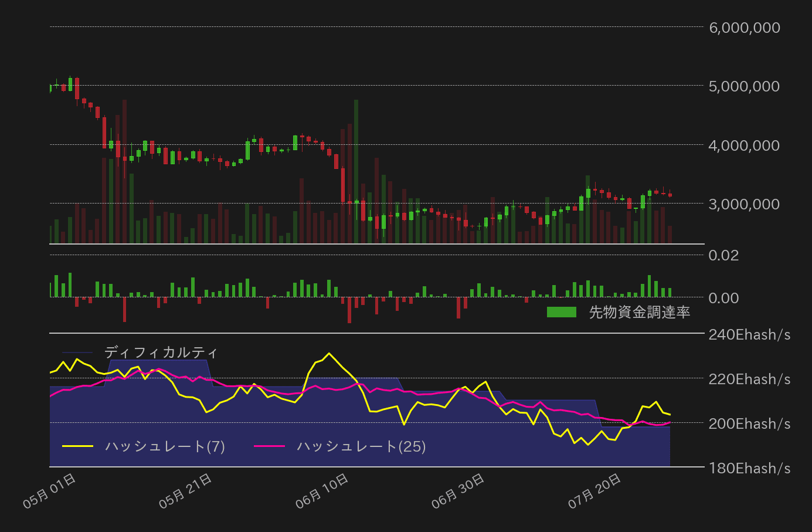Click the 0.00 funding rate baseline label
Viewport: 812px width, 532px height.
click(723, 298)
